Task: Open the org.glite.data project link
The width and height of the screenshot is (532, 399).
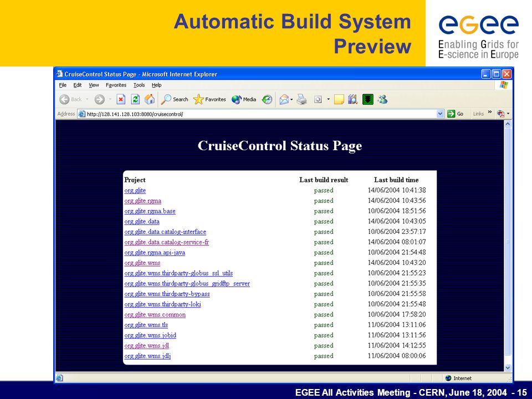Action: click(x=142, y=222)
